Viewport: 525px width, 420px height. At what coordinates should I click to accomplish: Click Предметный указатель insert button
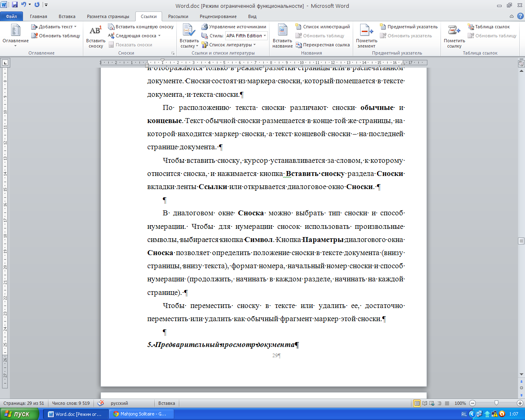click(409, 27)
